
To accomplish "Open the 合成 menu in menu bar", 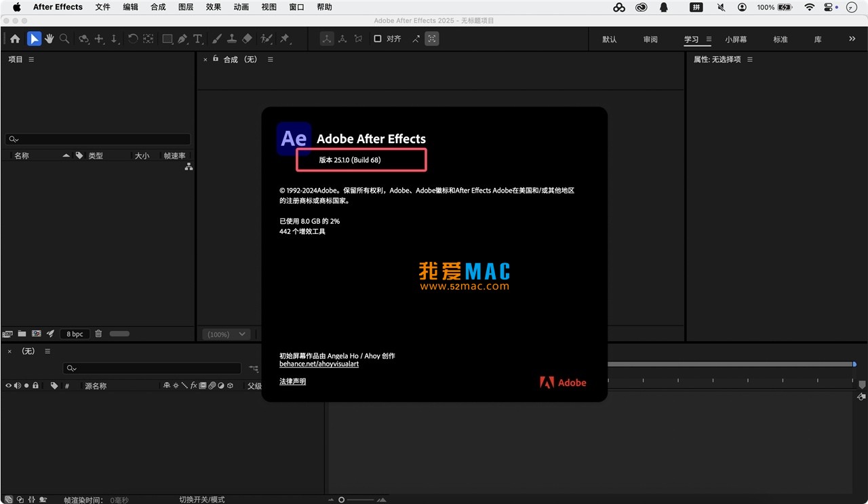I will point(158,7).
